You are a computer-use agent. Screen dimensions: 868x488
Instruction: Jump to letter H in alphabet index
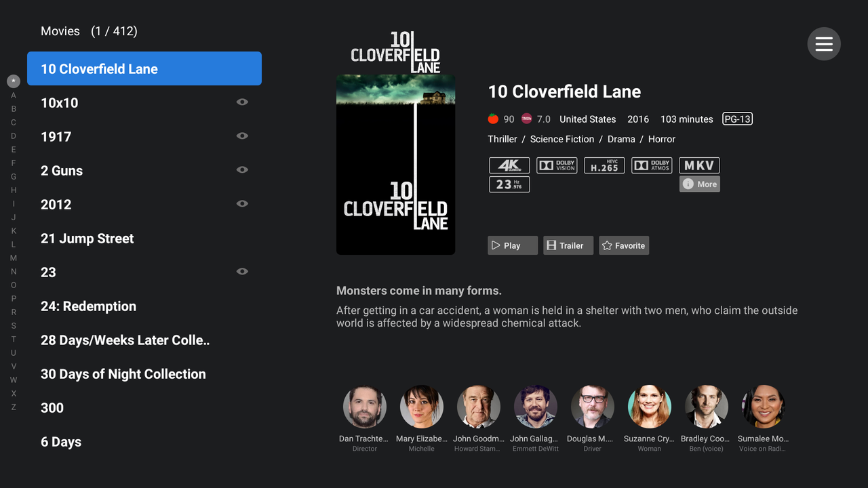coord(14,190)
